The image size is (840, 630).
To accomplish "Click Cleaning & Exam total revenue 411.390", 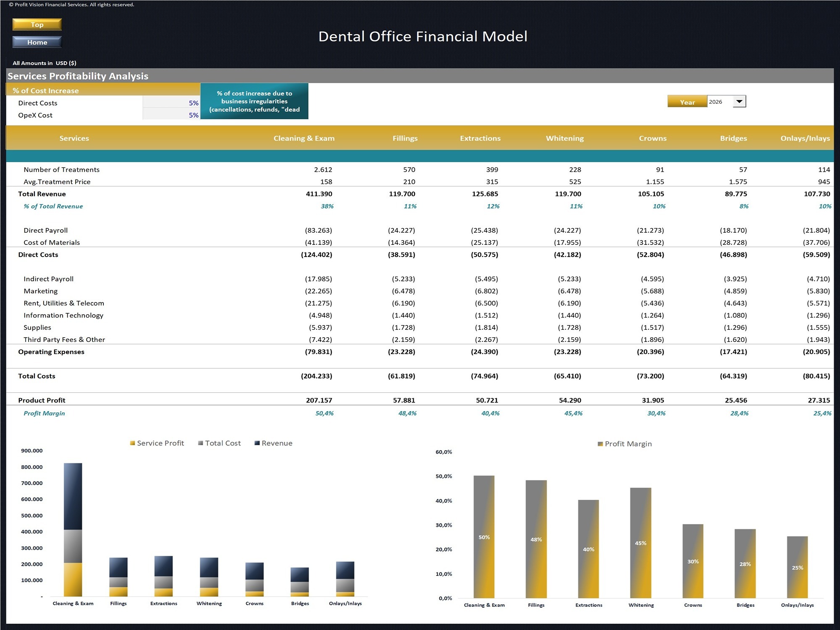I will pyautogui.click(x=319, y=194).
